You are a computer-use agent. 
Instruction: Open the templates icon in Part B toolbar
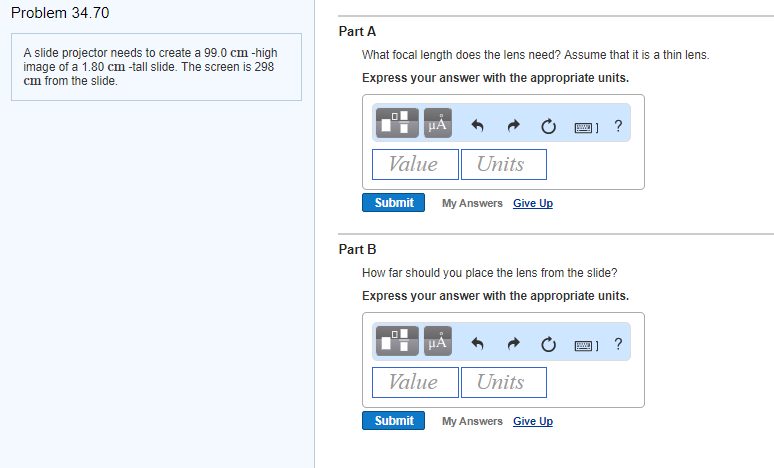(397, 341)
